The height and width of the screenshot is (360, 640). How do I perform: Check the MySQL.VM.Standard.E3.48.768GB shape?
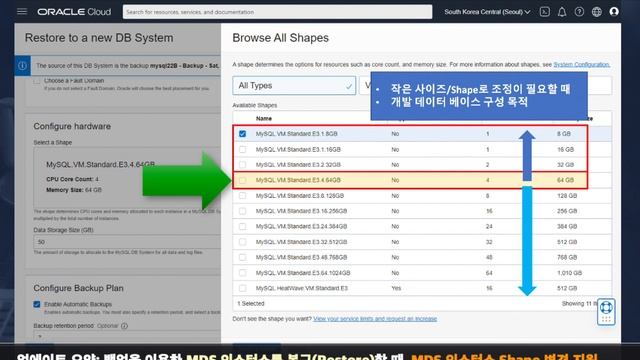(242, 257)
